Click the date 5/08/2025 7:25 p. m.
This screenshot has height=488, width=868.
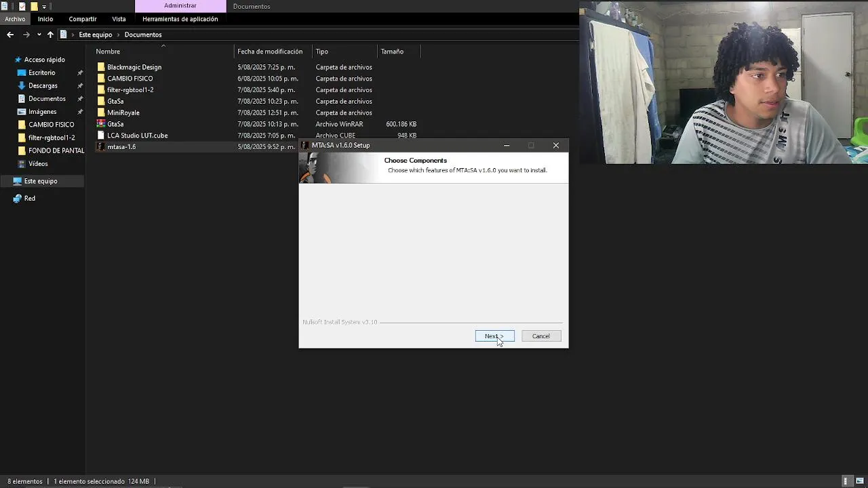click(x=266, y=67)
